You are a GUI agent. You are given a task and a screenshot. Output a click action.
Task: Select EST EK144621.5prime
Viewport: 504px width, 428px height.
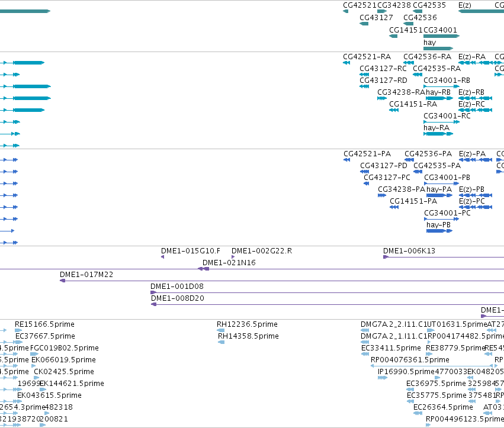pyautogui.click(x=72, y=384)
